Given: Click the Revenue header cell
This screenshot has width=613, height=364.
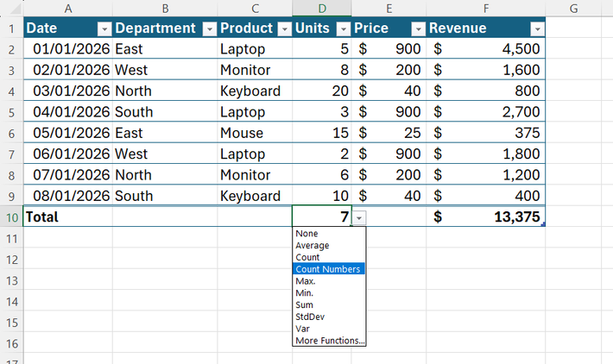Looking at the screenshot, I should [x=485, y=28].
